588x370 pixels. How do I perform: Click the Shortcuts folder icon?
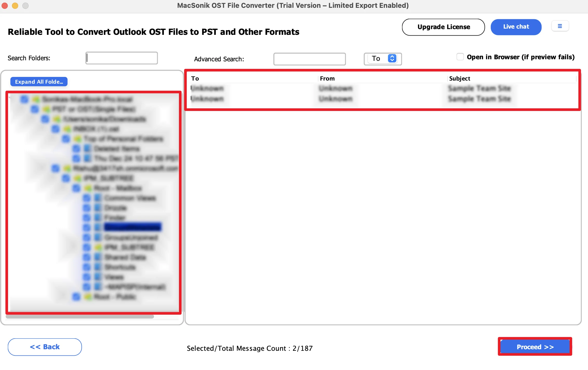(98, 267)
